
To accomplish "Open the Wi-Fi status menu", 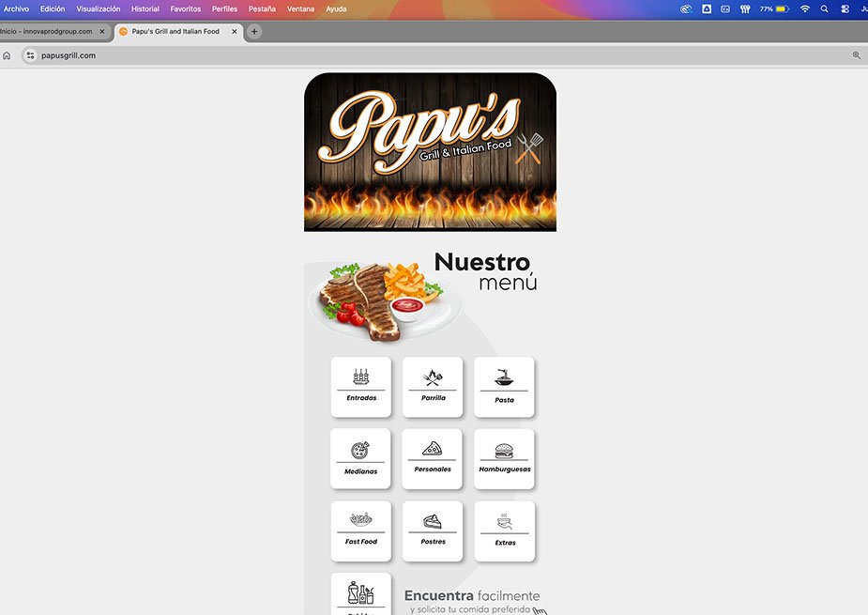I will 804,8.
